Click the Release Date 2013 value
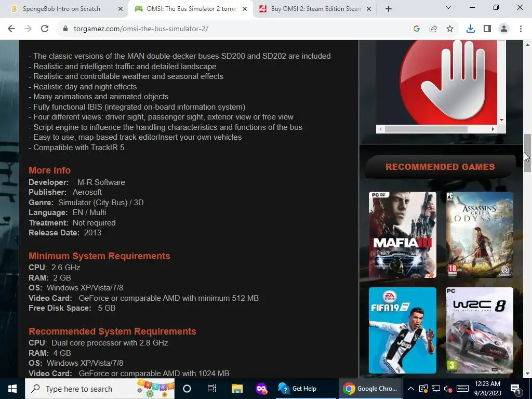 pos(92,233)
